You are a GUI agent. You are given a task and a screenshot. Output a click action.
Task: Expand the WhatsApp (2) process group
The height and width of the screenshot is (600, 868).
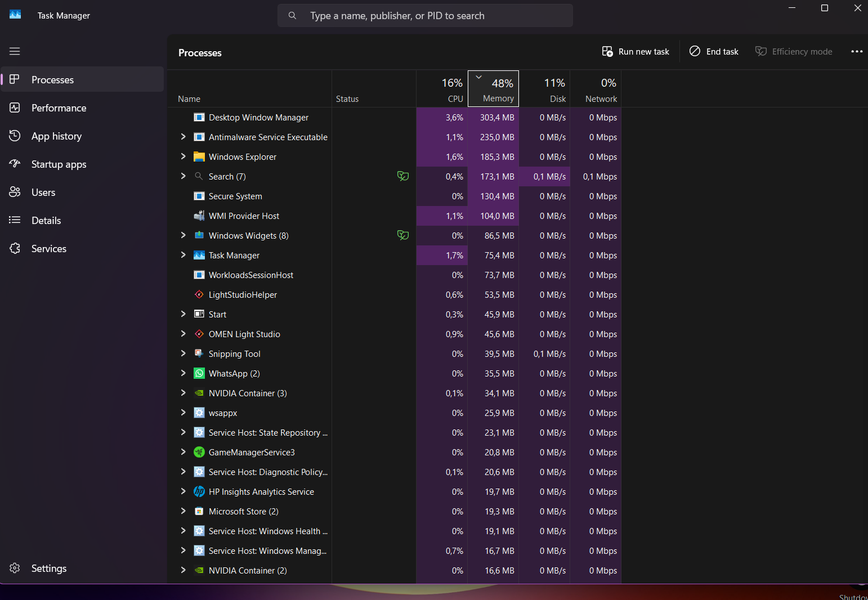pyautogui.click(x=183, y=373)
